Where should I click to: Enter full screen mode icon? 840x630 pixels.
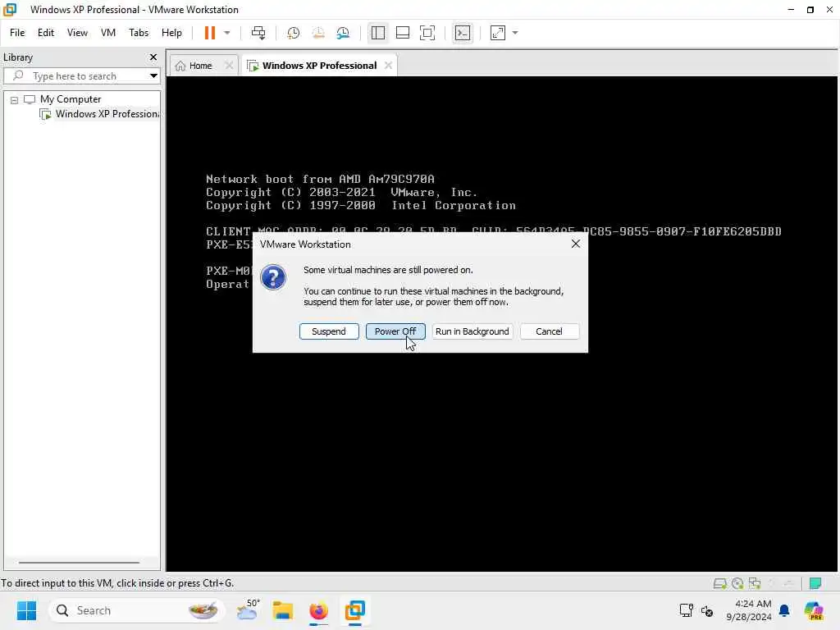(427, 33)
